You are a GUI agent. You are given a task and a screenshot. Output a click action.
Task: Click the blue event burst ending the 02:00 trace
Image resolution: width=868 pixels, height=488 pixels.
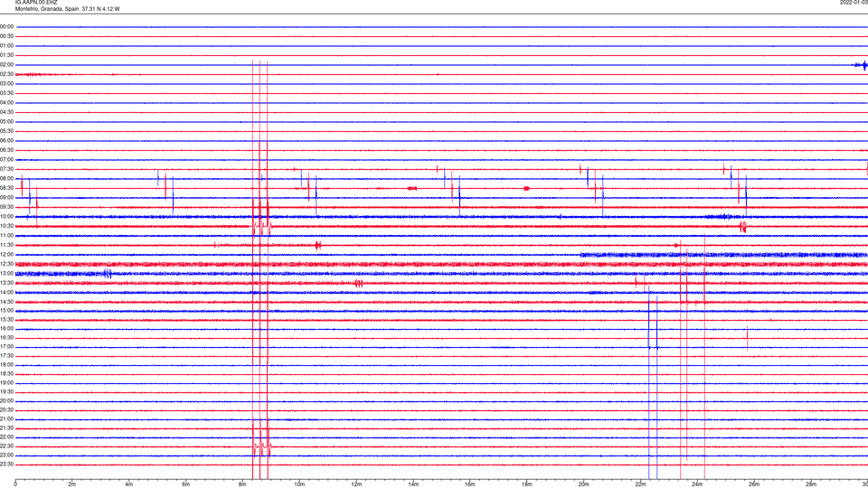pyautogui.click(x=861, y=65)
